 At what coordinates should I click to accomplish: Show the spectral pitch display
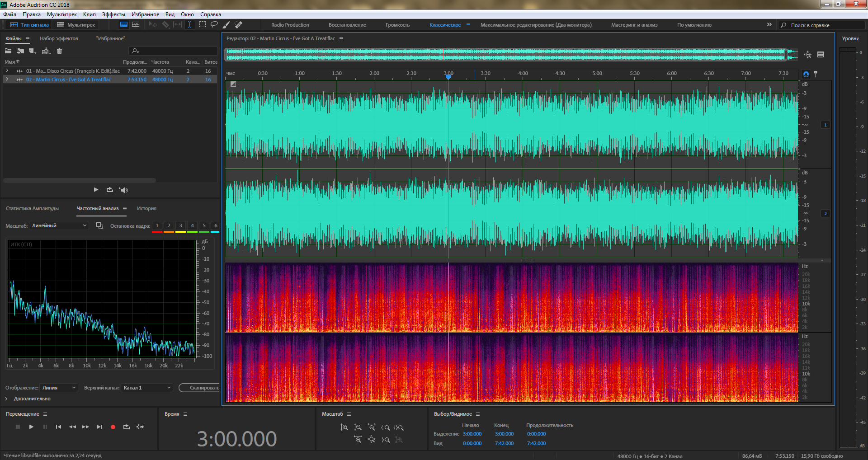136,25
